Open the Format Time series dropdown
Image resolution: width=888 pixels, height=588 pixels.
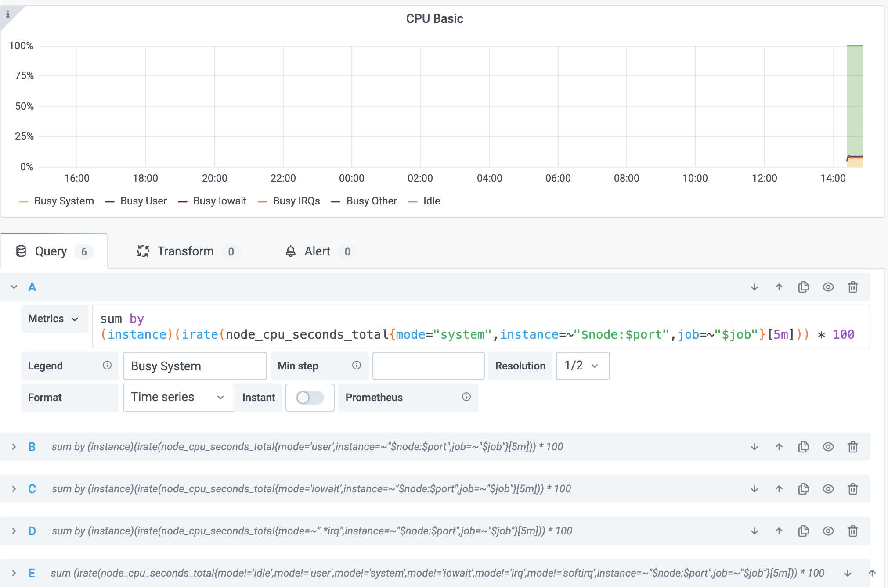[178, 398]
